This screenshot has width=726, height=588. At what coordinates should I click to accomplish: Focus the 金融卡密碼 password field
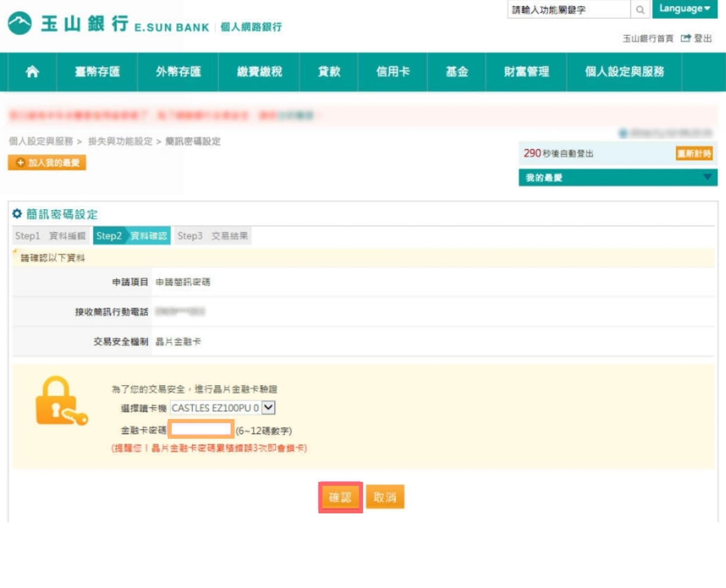click(201, 430)
